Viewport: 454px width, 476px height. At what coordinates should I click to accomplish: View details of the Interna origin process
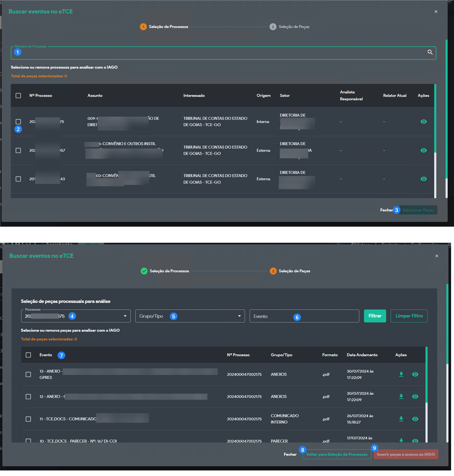[x=423, y=122]
